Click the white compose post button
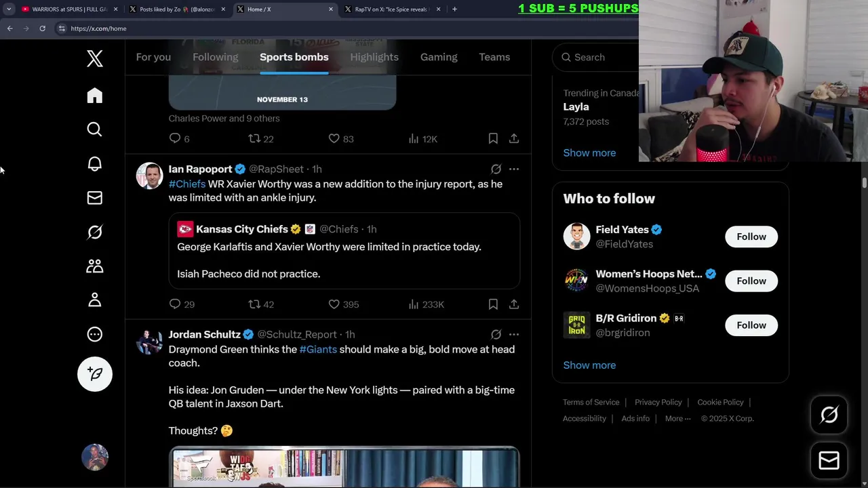868x488 pixels. tap(95, 374)
